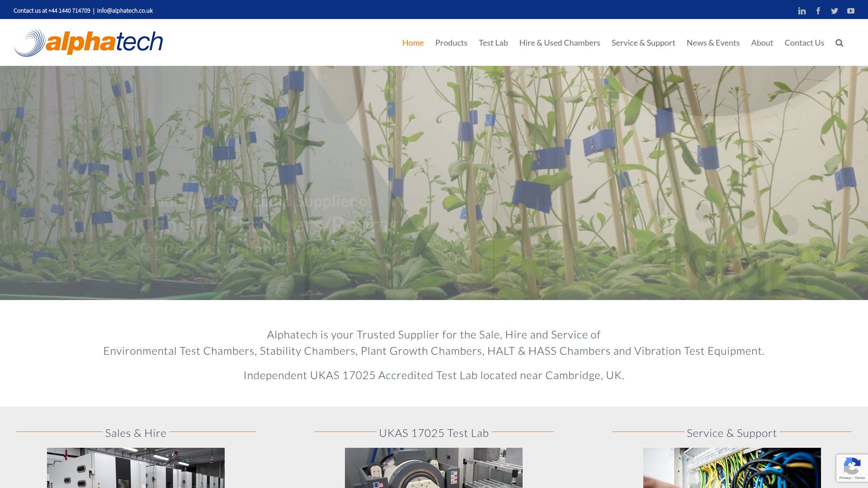Click the Sales & Hire chamber image
Screen dimensions: 868x488
(136, 468)
